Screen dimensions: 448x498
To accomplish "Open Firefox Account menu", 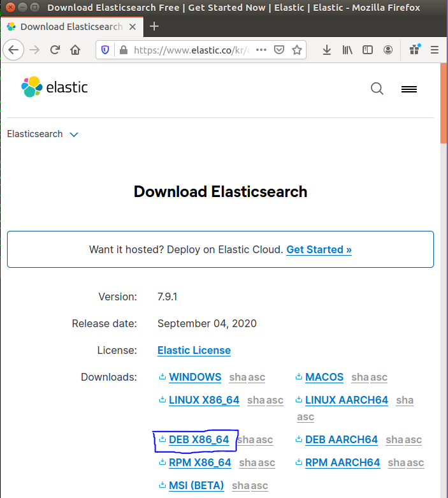I will (x=387, y=50).
